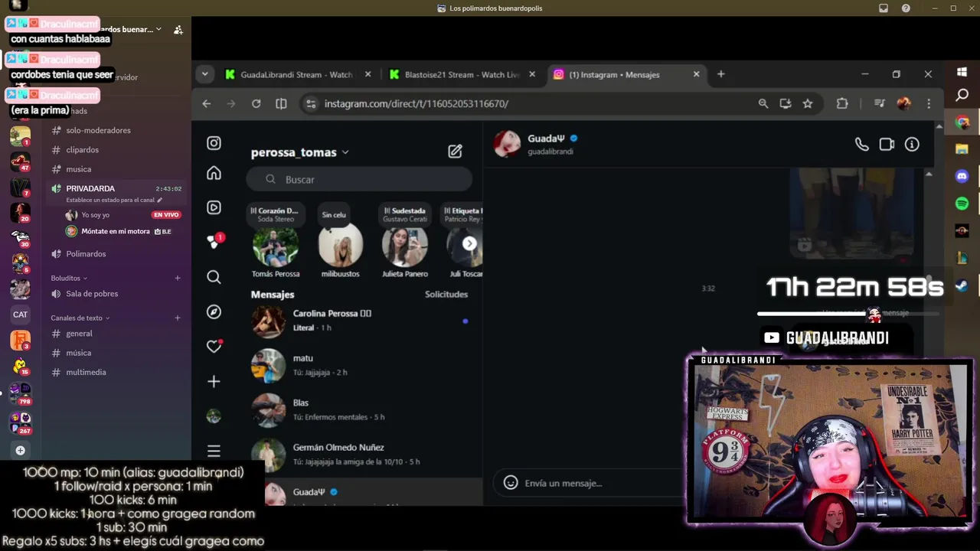Add a server in Discord
The width and height of the screenshot is (980, 551).
point(20,451)
